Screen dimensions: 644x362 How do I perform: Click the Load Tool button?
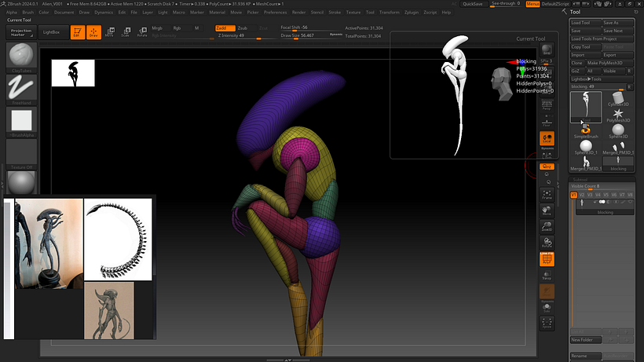pyautogui.click(x=586, y=23)
